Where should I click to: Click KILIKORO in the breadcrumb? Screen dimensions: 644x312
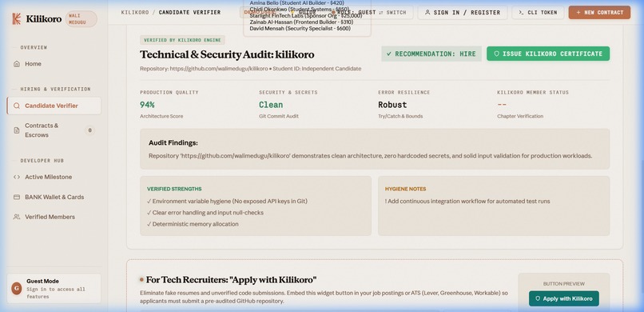pos(135,12)
